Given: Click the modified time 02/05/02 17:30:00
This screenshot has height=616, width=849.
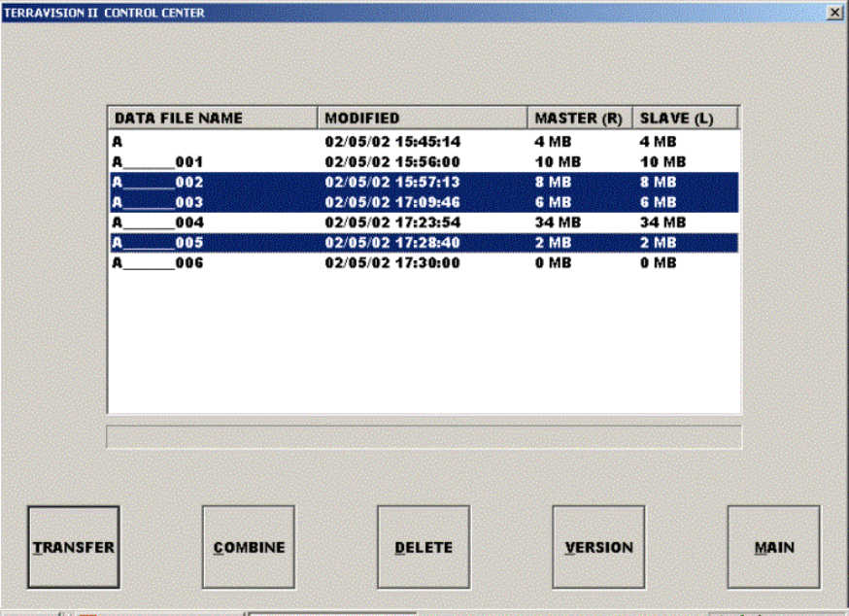Looking at the screenshot, I should click(x=392, y=262).
